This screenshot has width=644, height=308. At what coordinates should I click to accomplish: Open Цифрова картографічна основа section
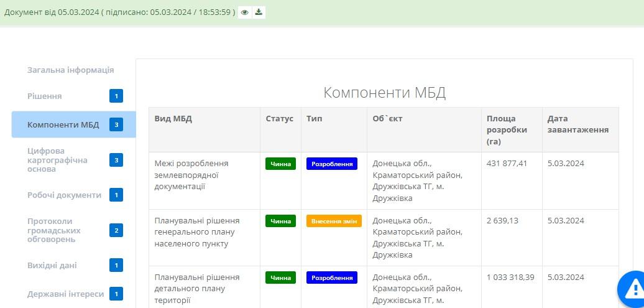57,160
